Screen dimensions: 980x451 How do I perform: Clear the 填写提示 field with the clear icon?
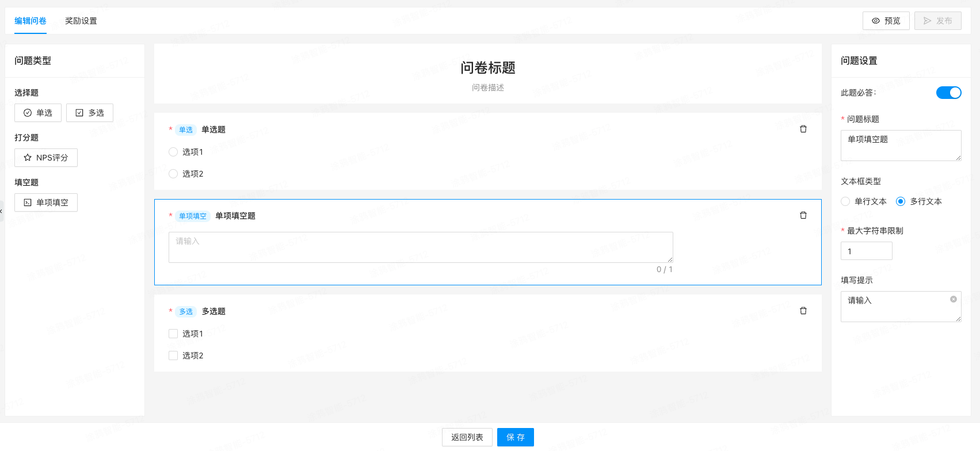[954, 299]
